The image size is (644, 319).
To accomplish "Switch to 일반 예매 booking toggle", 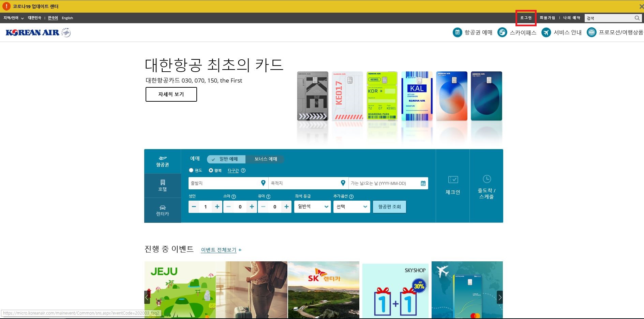I will click(x=226, y=159).
